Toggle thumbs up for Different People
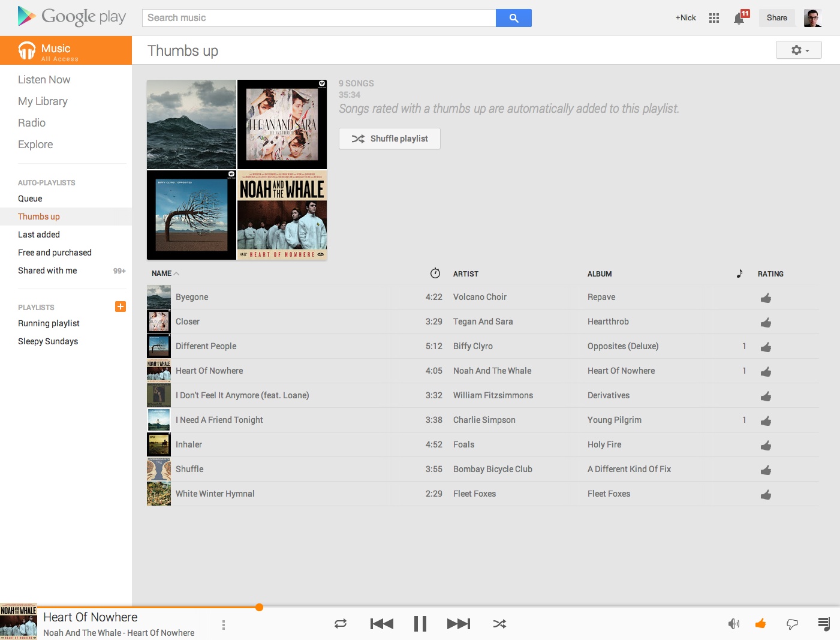The width and height of the screenshot is (840, 640). click(x=766, y=347)
